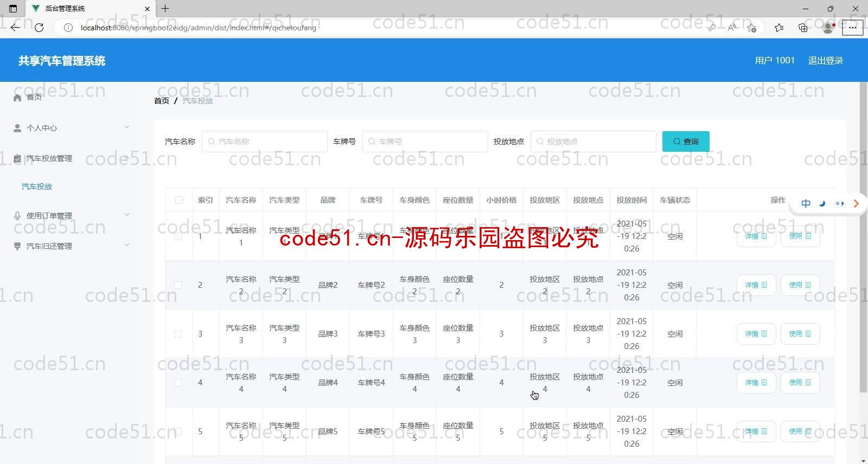This screenshot has height=464, width=868.
Task: Click the 查询 search button
Action: (686, 141)
